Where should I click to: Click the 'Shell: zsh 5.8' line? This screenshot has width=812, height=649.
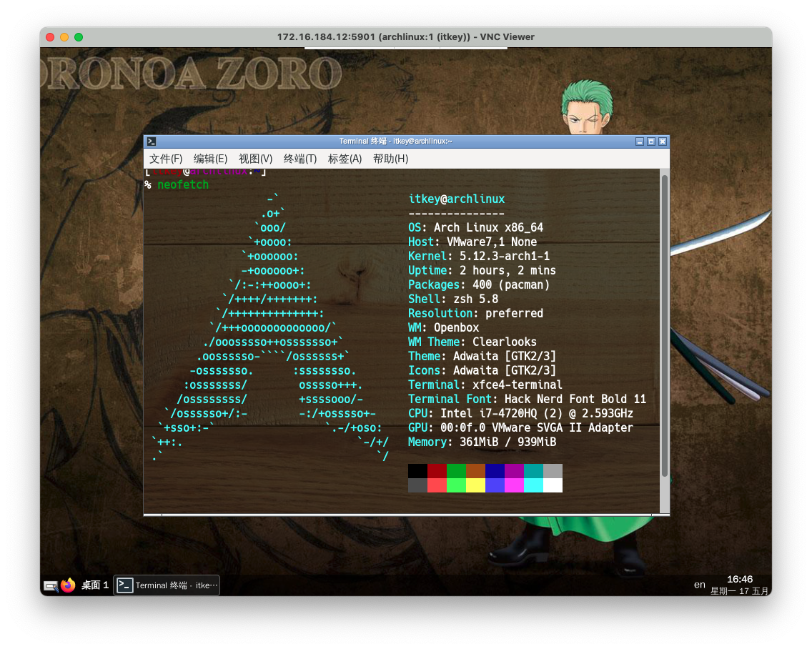(453, 299)
